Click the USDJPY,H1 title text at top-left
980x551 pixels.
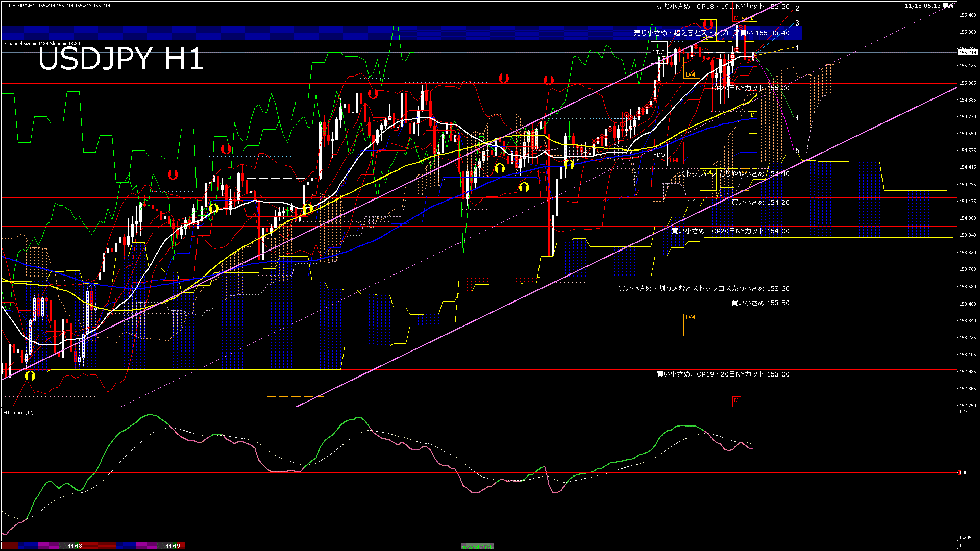(x=22, y=5)
